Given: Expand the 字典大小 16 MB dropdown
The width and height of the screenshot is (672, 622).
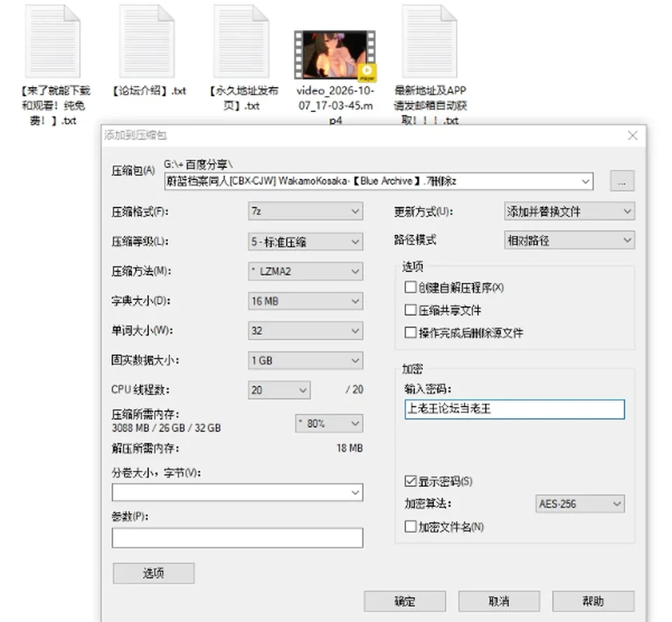Looking at the screenshot, I should (x=305, y=300).
